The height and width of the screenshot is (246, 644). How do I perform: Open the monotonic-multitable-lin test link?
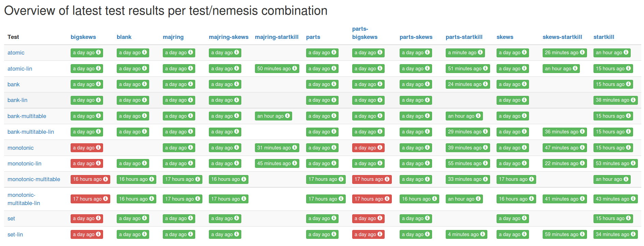point(24,199)
